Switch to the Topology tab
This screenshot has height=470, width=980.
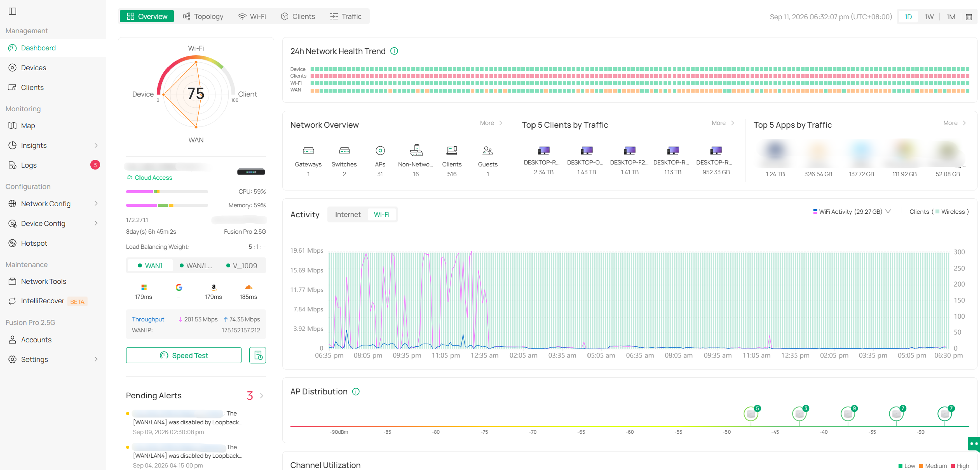[x=203, y=16]
